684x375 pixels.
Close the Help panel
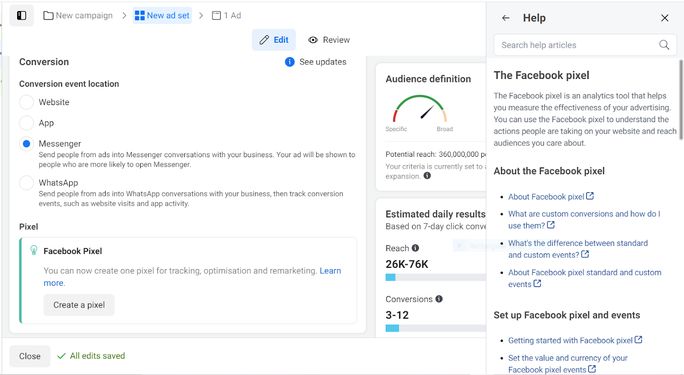pos(664,18)
